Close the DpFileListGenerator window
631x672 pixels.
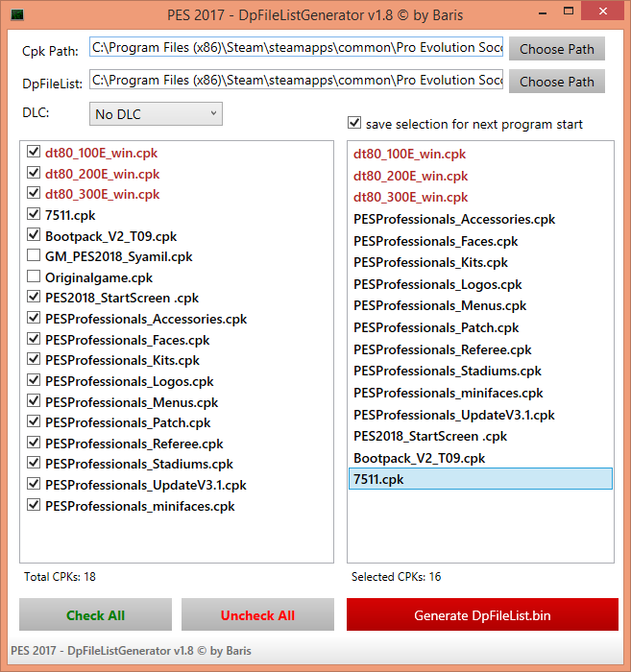[603, 12]
